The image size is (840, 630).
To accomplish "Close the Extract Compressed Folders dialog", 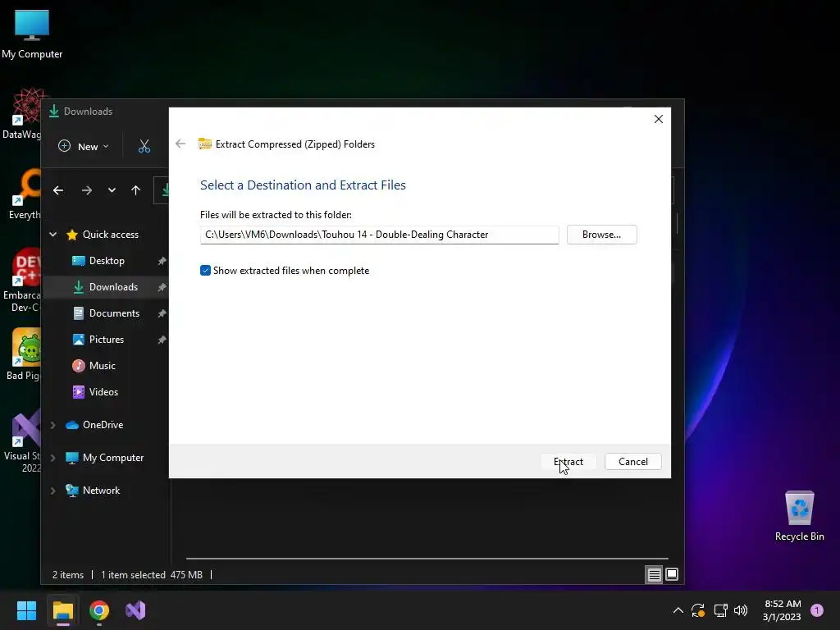I will pos(659,119).
